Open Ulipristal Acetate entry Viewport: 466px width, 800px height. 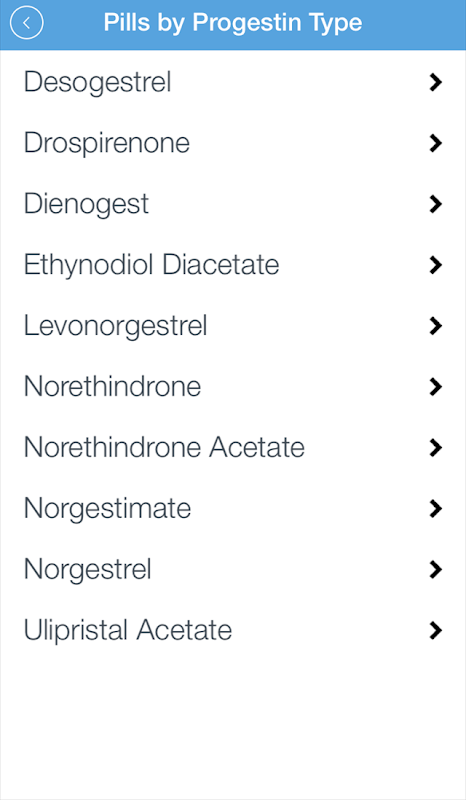pyautogui.click(x=233, y=630)
